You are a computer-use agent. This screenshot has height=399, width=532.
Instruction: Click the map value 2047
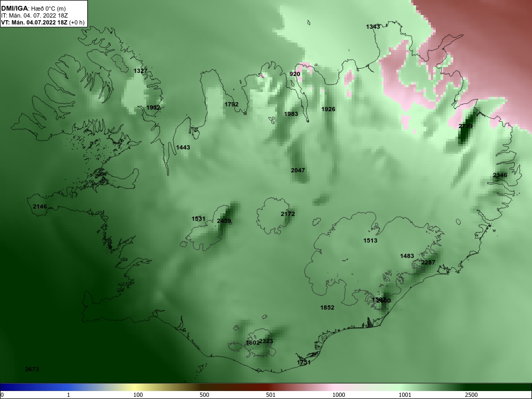click(298, 170)
